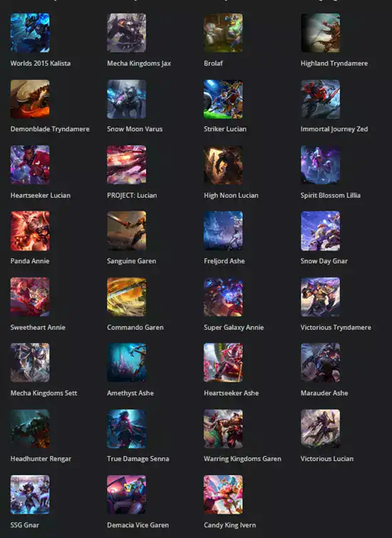This screenshot has width=392, height=538.
Task: Click the Freljord Ashe name label
Action: pyautogui.click(x=224, y=261)
